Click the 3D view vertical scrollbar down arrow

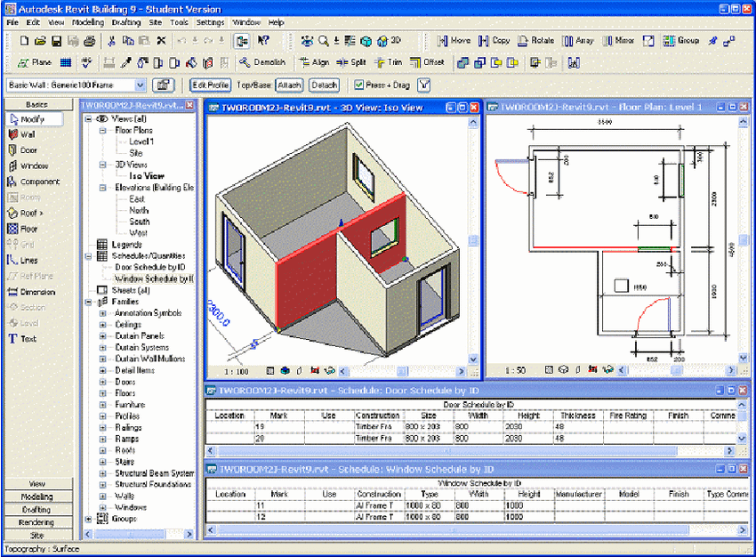tap(473, 359)
